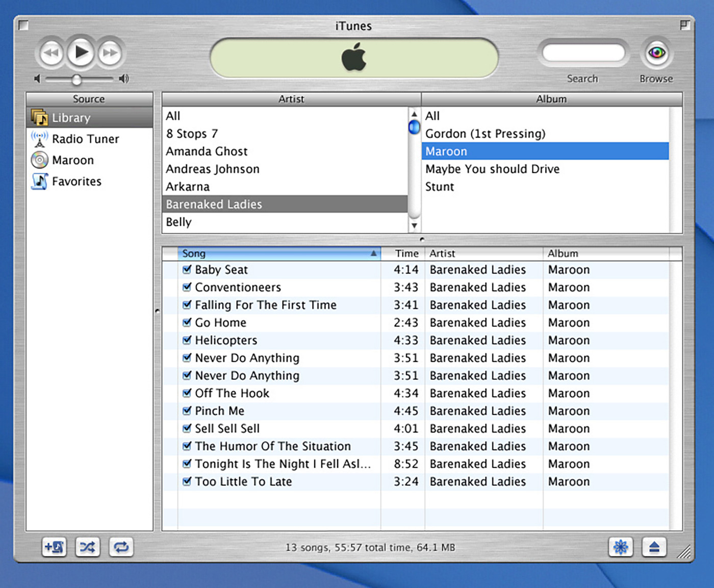Viewport: 714px width, 588px height.
Task: Select Andreas Johnson artist
Action: (285, 169)
